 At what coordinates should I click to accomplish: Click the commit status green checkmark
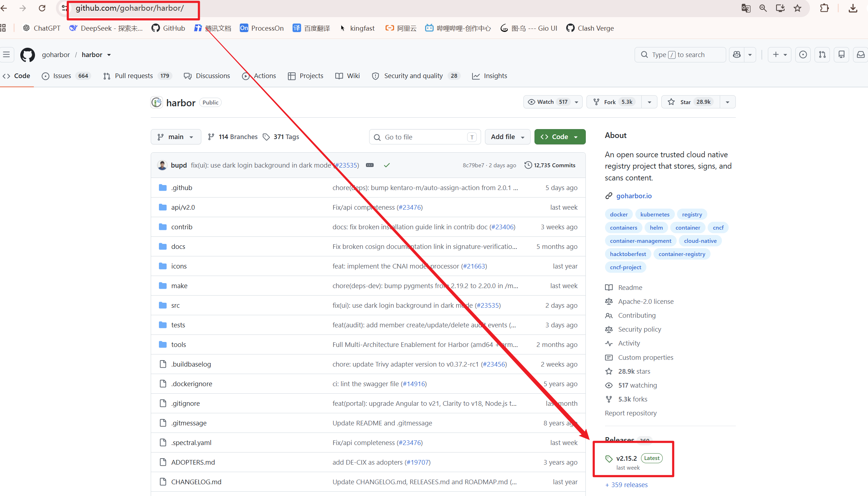pyautogui.click(x=387, y=165)
